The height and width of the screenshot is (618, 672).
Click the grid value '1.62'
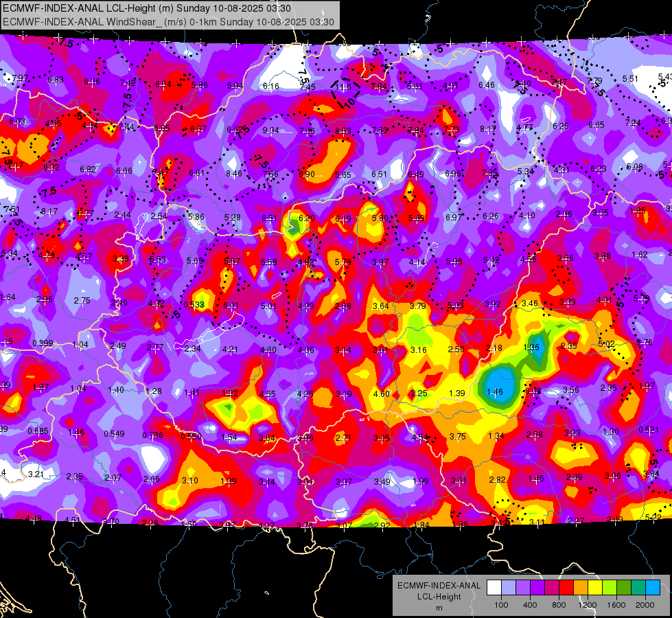point(640,254)
